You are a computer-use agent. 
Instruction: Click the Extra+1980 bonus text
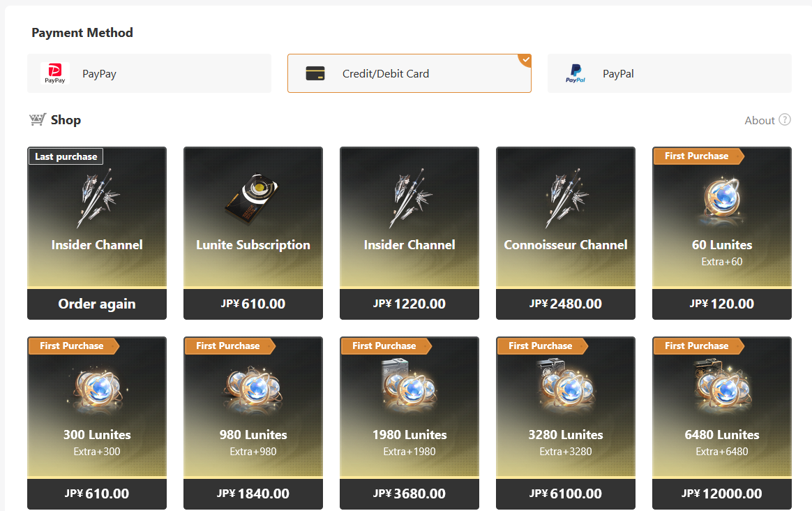[x=409, y=452]
